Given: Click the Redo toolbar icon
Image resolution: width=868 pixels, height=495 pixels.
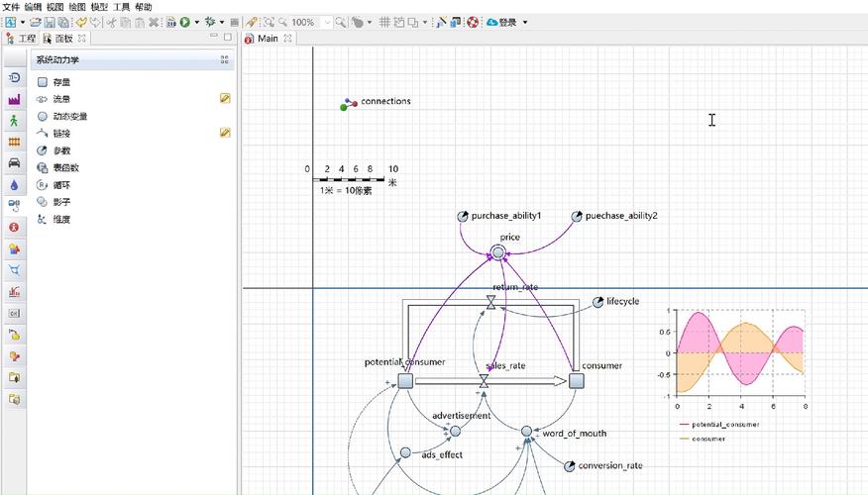Looking at the screenshot, I should click(x=96, y=22).
